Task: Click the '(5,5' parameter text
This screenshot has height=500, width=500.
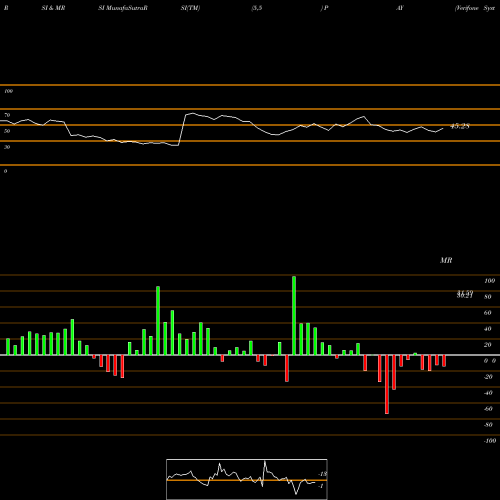Action: (x=257, y=8)
